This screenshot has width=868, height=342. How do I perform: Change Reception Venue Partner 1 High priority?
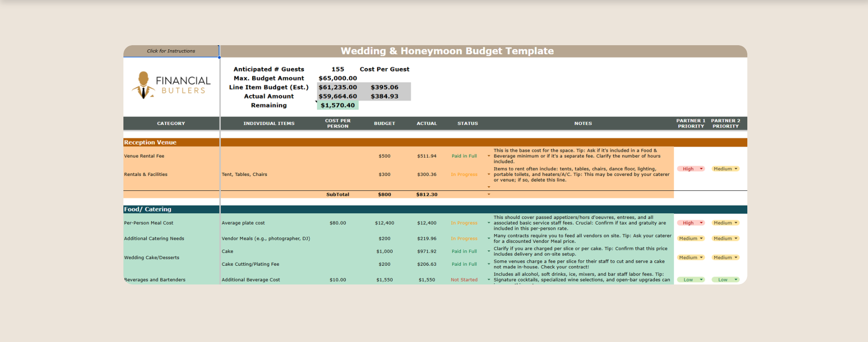tap(691, 169)
